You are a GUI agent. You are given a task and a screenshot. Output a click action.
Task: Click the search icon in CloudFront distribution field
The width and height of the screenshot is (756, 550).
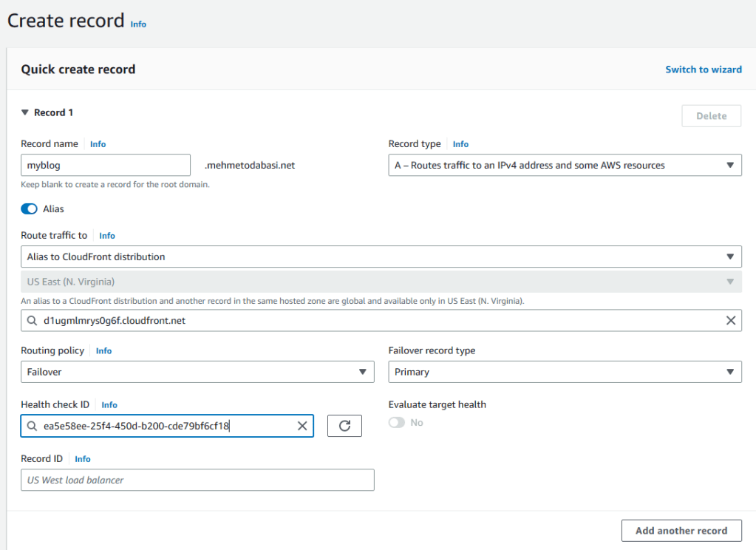tap(32, 321)
